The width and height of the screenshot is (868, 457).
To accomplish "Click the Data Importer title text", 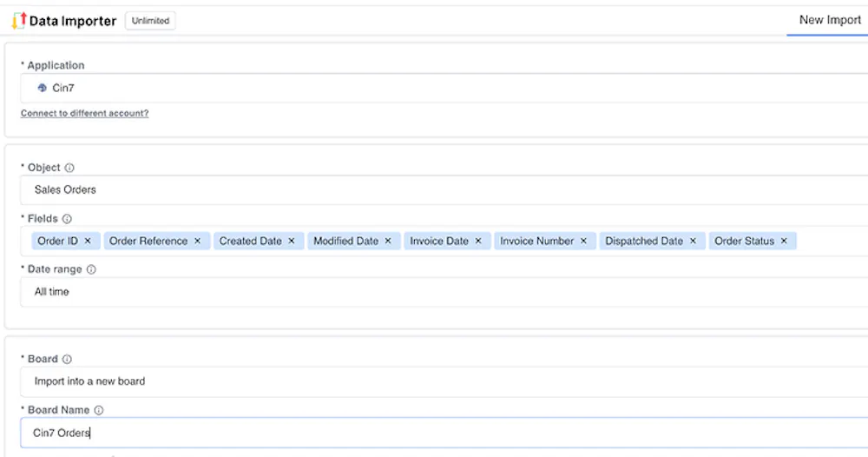I will [x=73, y=21].
